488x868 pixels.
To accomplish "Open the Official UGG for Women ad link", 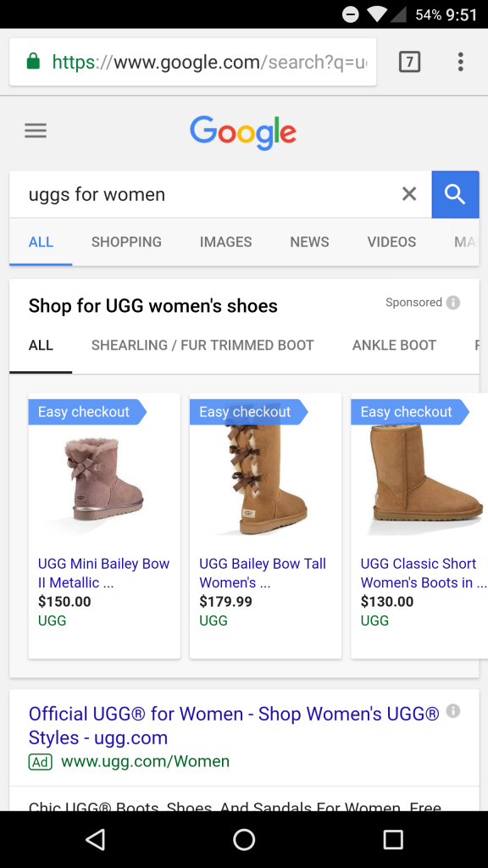I will click(234, 726).
